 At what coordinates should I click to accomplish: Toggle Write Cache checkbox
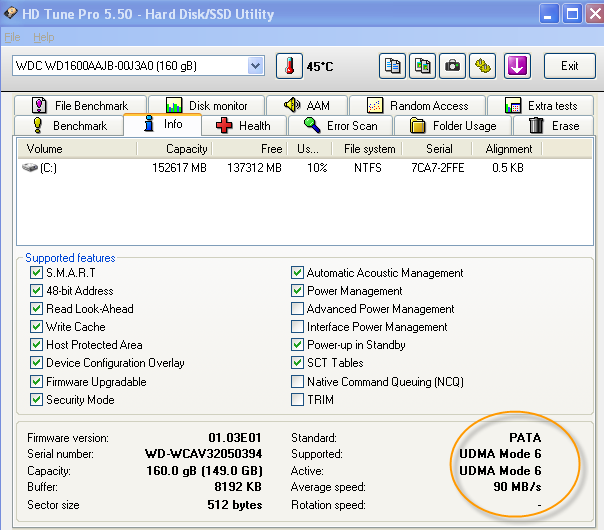click(36, 327)
